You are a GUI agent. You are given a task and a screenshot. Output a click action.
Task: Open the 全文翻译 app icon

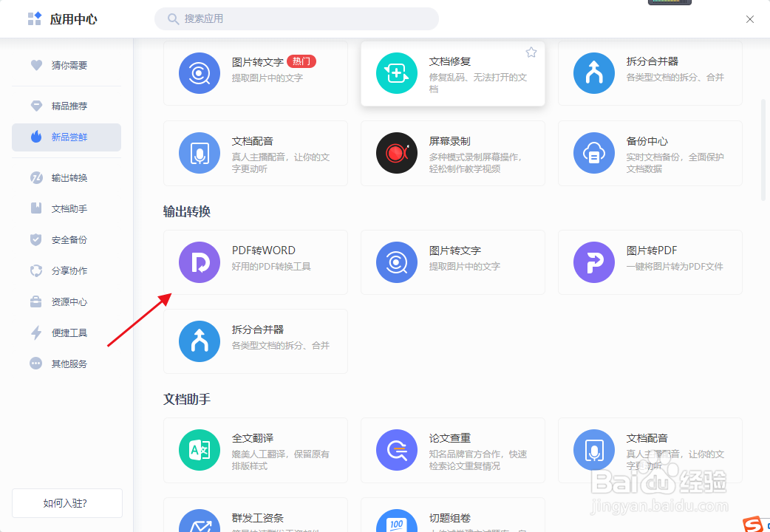point(200,450)
